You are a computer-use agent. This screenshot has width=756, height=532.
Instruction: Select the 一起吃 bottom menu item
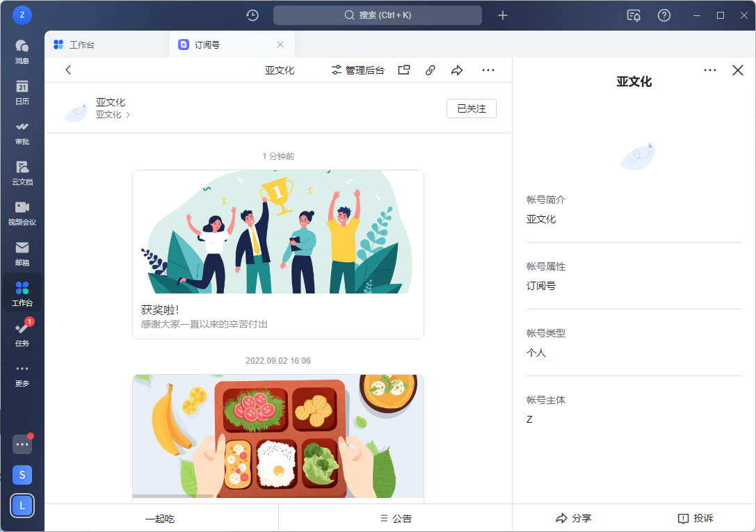(x=161, y=518)
